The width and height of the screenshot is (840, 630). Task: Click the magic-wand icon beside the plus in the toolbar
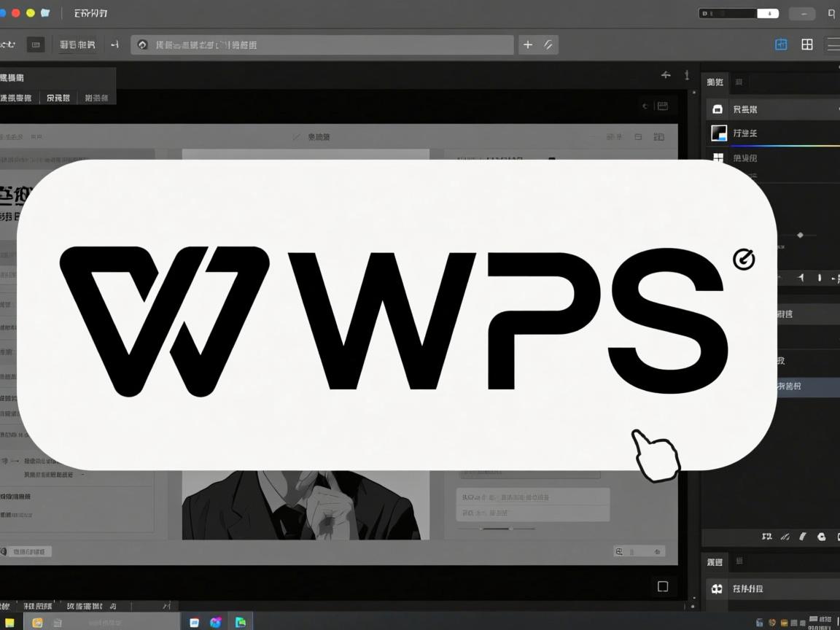click(547, 44)
